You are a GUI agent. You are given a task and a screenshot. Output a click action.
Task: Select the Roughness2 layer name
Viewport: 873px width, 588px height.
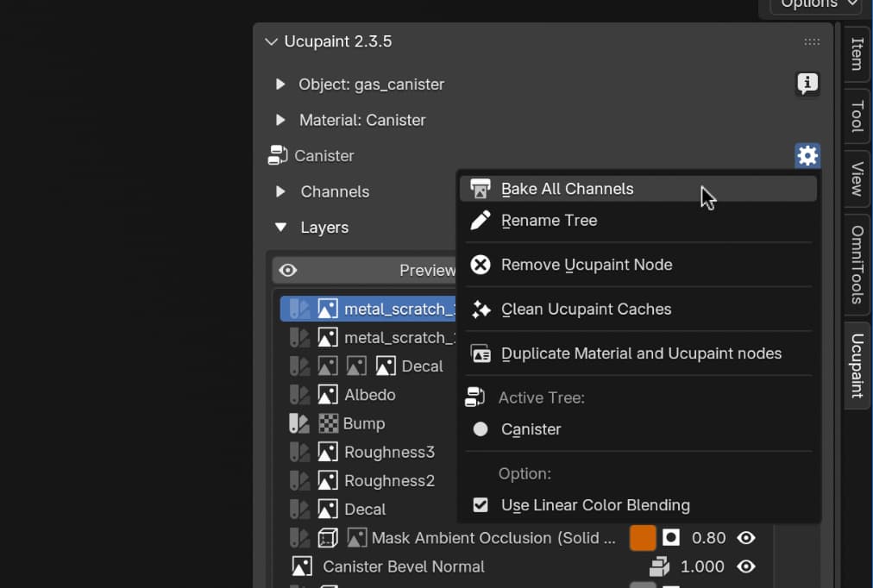coord(389,480)
